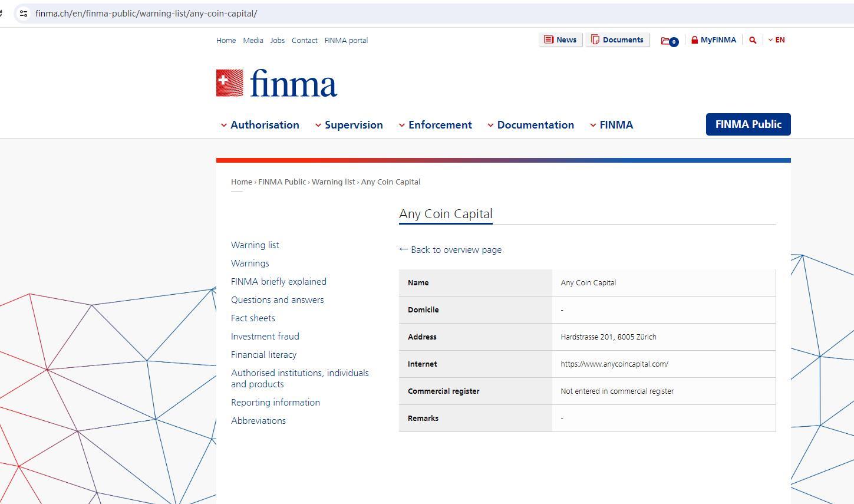Open Investment fraud in sidebar
Screen dimensions: 854x504
265,337
